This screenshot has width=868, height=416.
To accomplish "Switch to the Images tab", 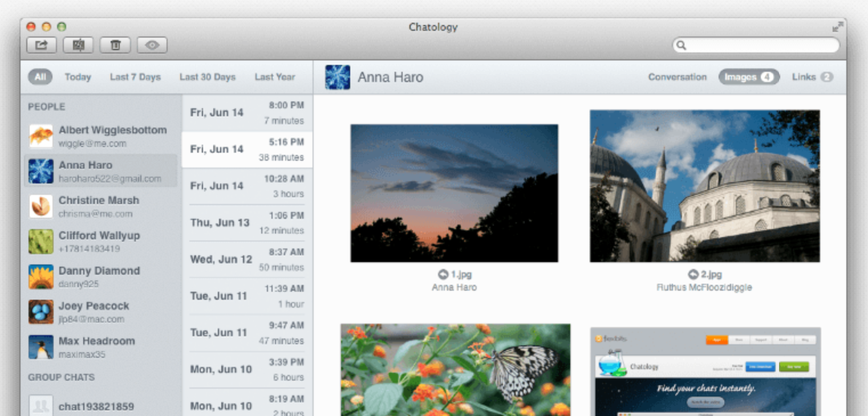I will 749,77.
